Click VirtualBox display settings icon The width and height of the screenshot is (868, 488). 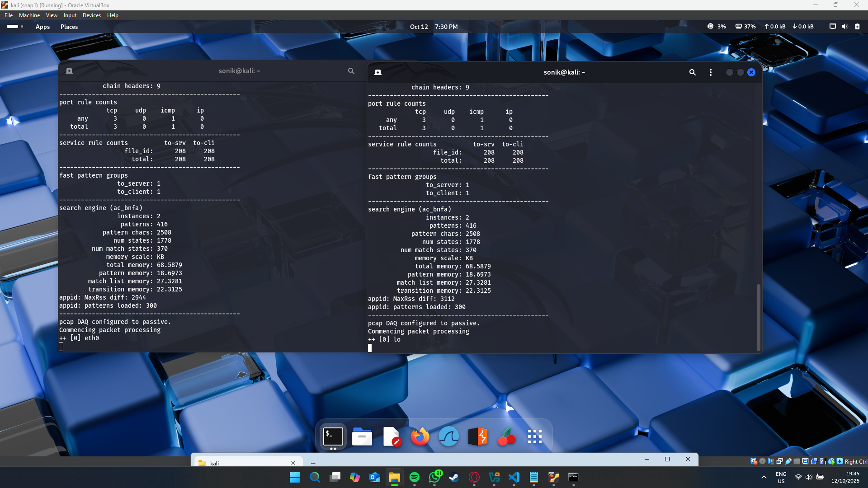point(805,461)
